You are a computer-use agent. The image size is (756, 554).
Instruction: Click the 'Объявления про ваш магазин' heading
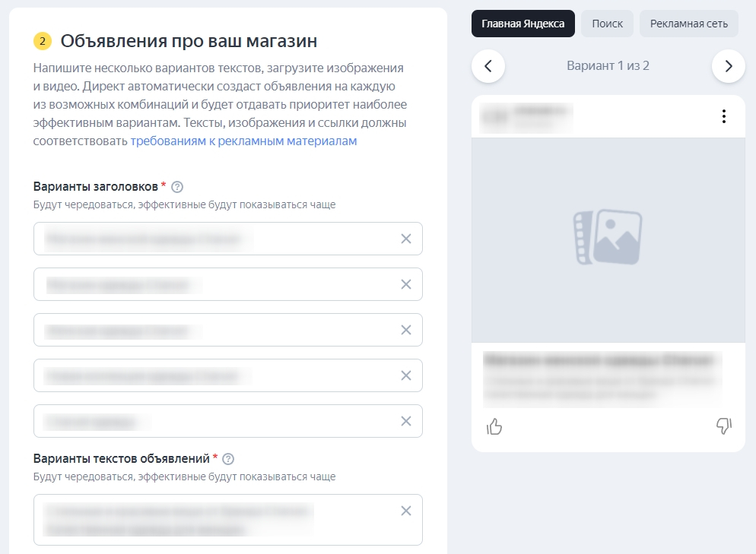click(189, 42)
